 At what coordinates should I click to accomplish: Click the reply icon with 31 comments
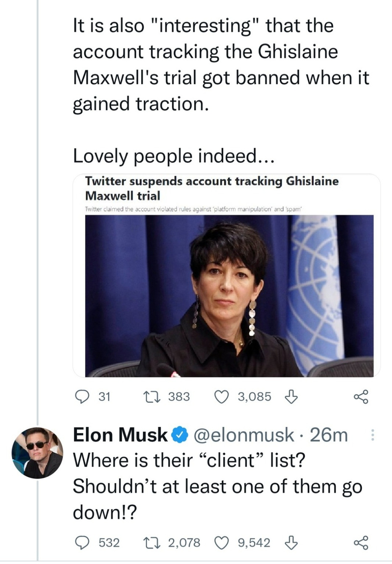82,396
